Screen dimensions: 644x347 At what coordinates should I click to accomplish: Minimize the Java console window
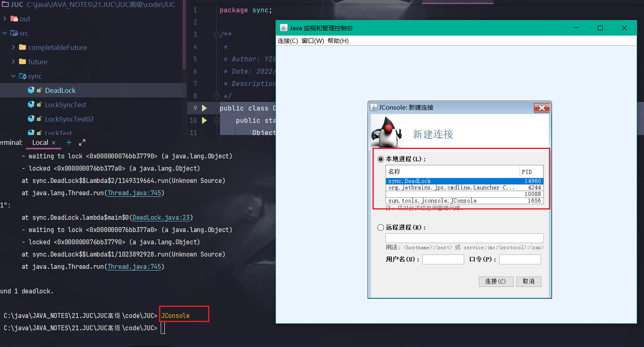pos(577,28)
